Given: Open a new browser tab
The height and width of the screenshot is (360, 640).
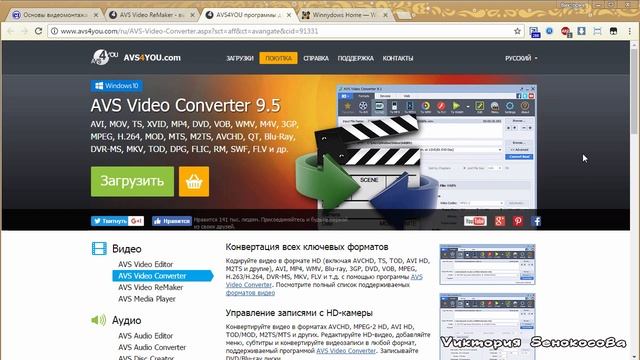Looking at the screenshot, I should [403, 16].
